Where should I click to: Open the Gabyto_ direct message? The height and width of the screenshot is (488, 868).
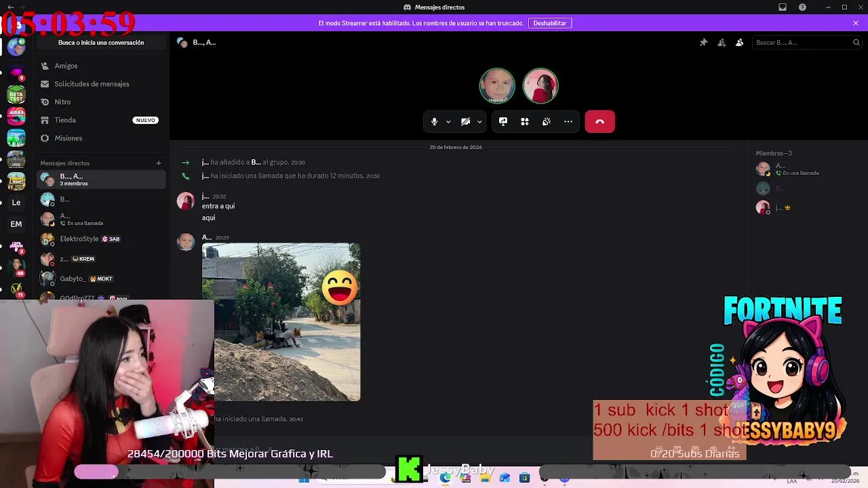pyautogui.click(x=101, y=279)
